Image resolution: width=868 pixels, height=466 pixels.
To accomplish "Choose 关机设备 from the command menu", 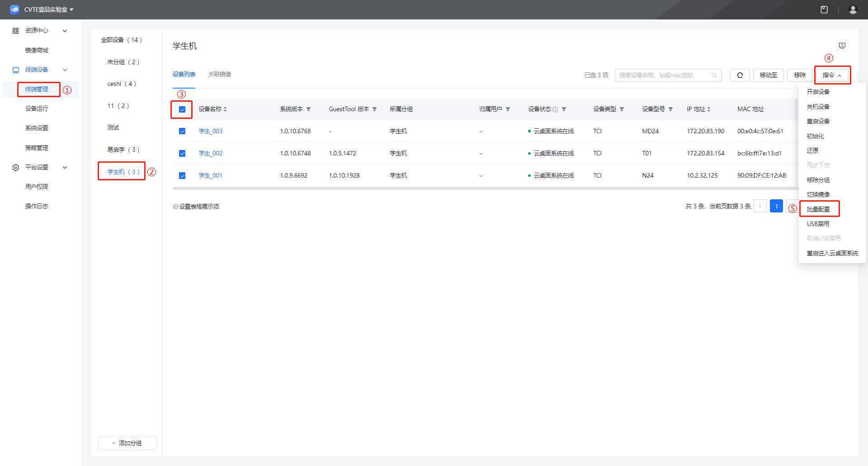I will (x=818, y=107).
